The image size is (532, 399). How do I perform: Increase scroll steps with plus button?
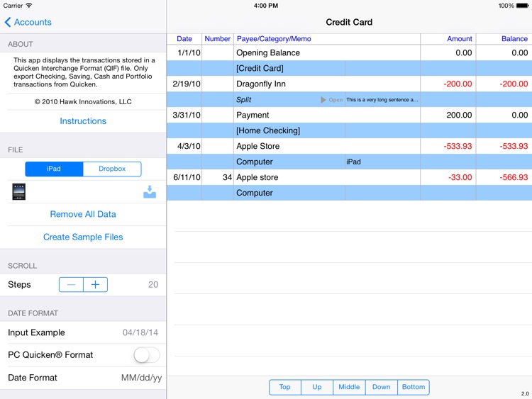click(x=95, y=284)
